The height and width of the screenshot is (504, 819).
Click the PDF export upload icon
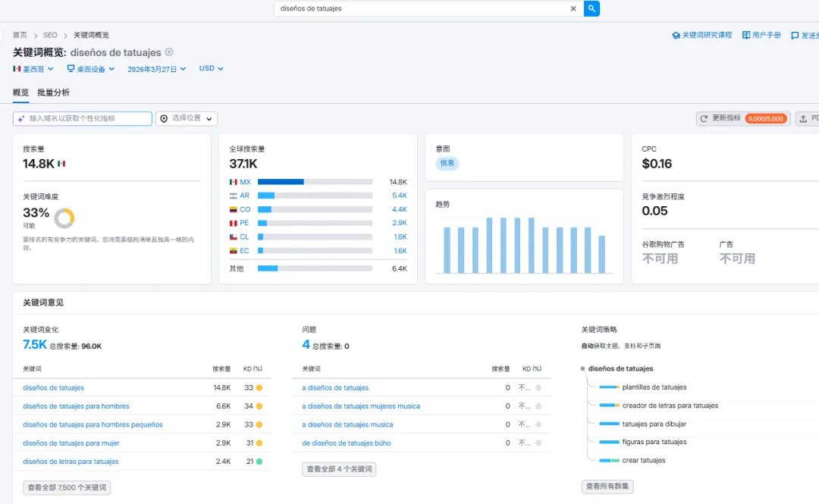click(803, 118)
